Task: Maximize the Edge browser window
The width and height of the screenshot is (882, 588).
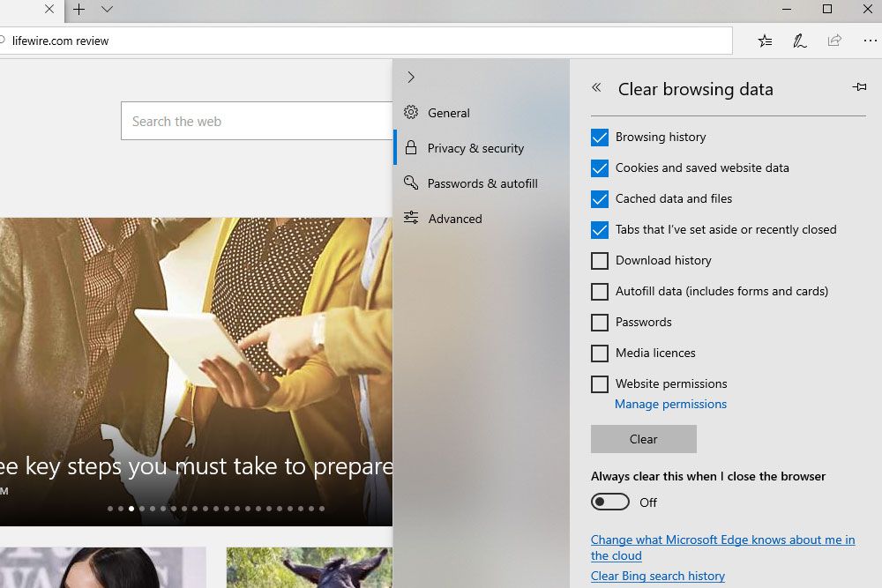Action: pyautogui.click(x=827, y=9)
